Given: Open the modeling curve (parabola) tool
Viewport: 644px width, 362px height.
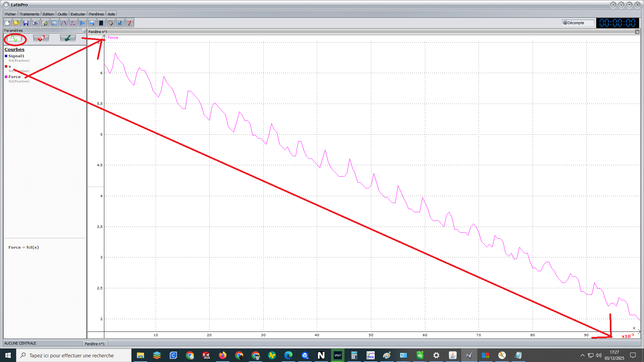Looking at the screenshot, I should 63,23.
